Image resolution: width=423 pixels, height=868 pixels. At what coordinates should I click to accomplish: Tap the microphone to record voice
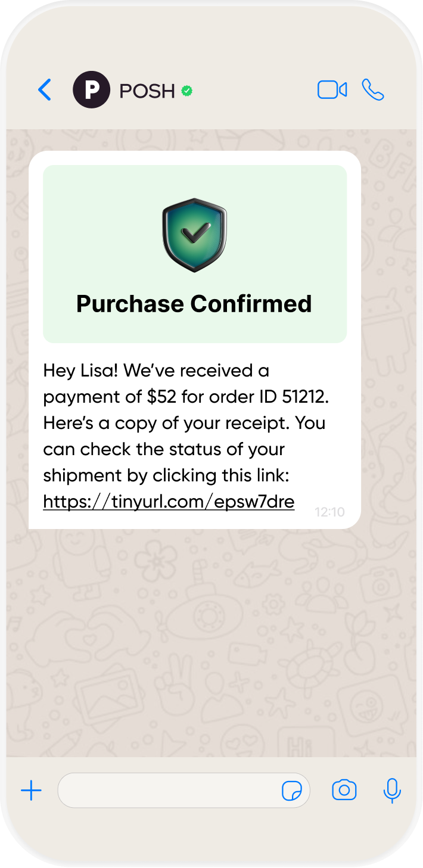click(391, 791)
